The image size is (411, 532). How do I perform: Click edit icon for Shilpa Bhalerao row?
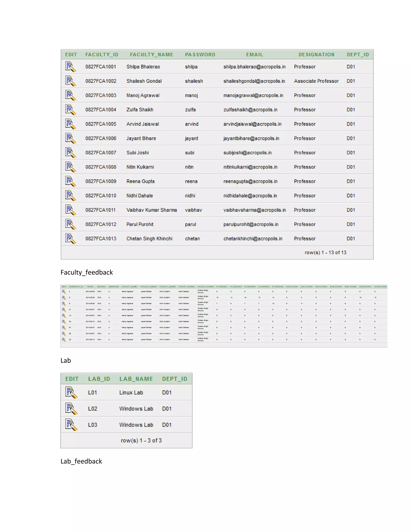[71, 67]
